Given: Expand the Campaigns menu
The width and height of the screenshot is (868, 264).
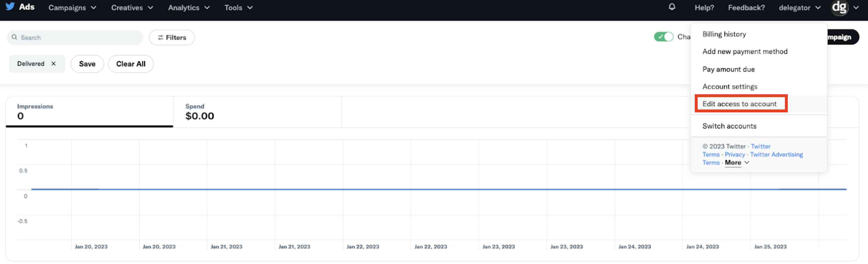Looking at the screenshot, I should (72, 7).
